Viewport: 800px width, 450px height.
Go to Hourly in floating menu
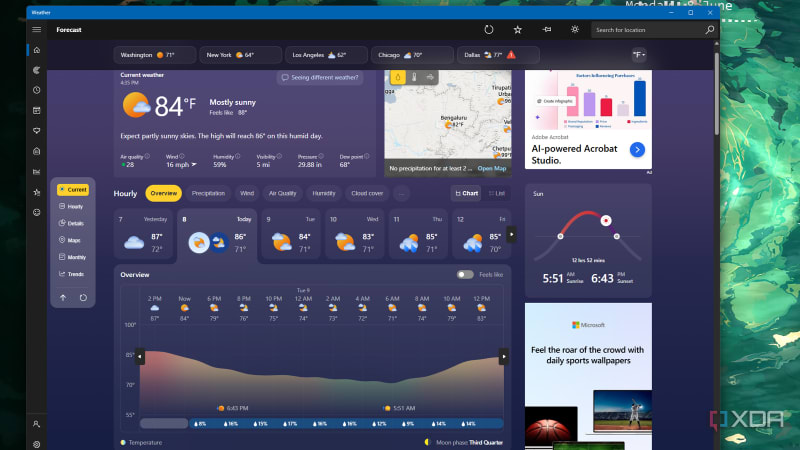[72, 206]
